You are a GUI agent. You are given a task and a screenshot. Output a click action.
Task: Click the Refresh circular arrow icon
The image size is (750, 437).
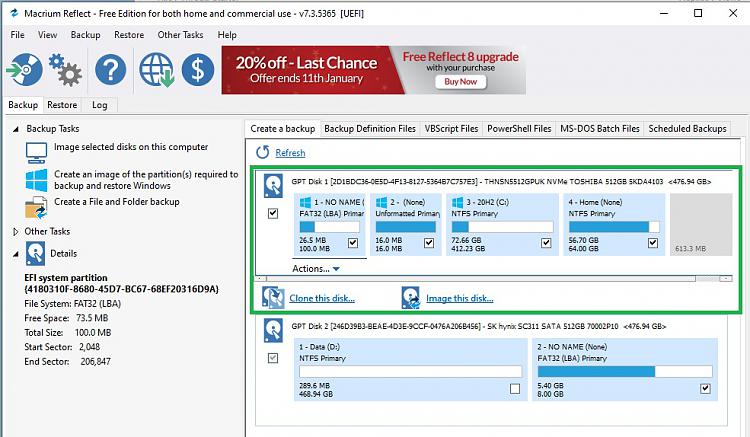pyautogui.click(x=263, y=153)
